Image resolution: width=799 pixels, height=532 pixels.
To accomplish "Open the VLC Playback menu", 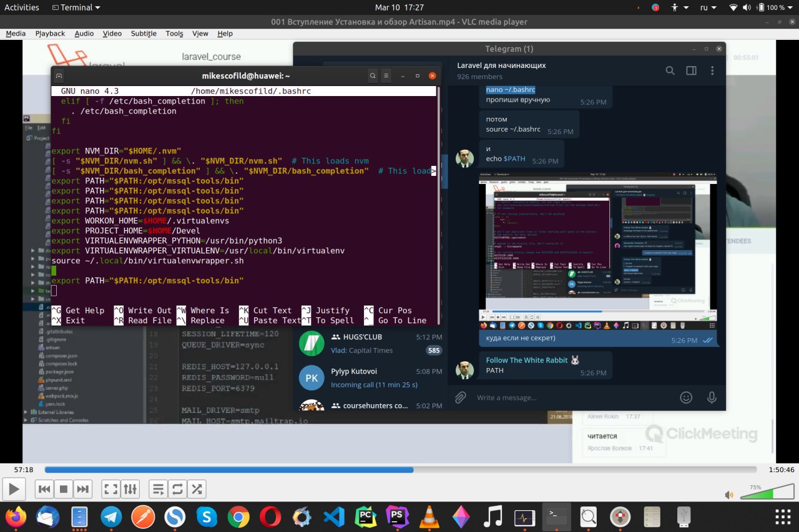I will pos(50,34).
